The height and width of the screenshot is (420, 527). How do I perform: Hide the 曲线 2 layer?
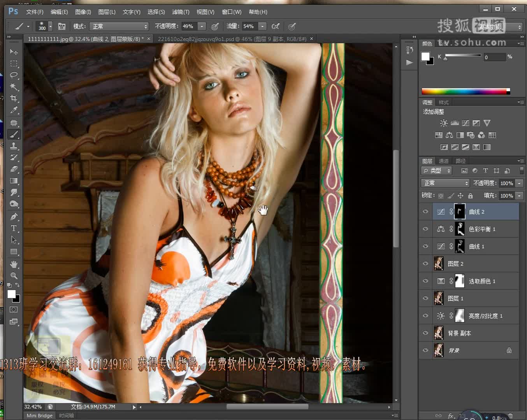click(425, 212)
